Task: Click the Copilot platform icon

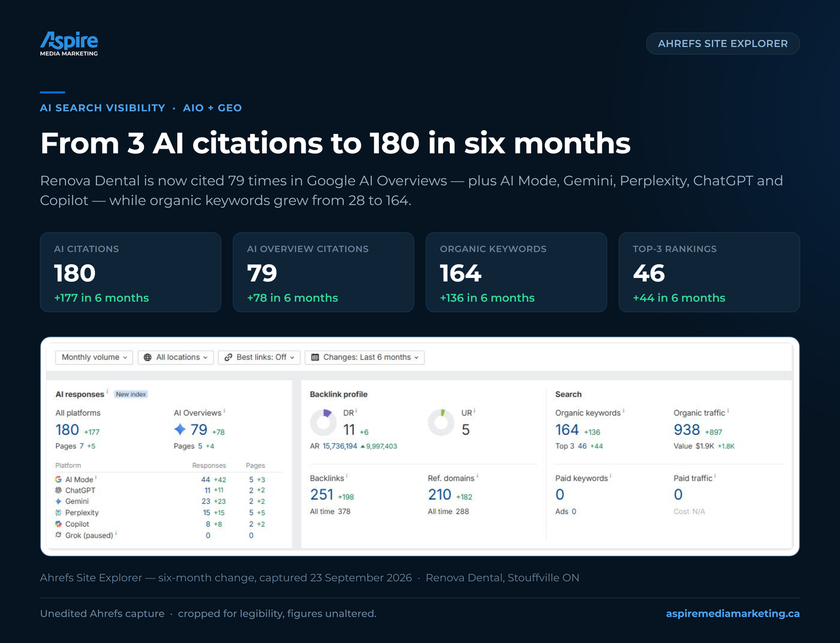Action: [x=58, y=524]
